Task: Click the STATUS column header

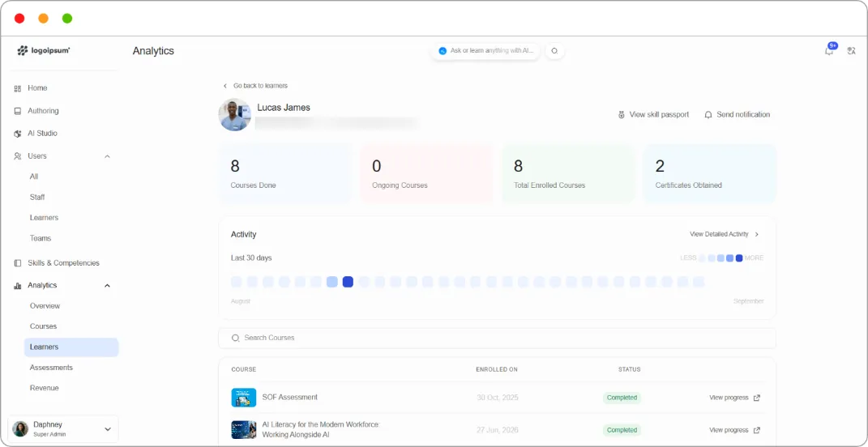Action: (x=630, y=369)
